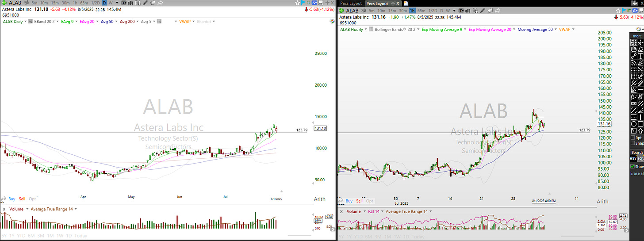Click green plus icon on hourly chart

[341, 11]
